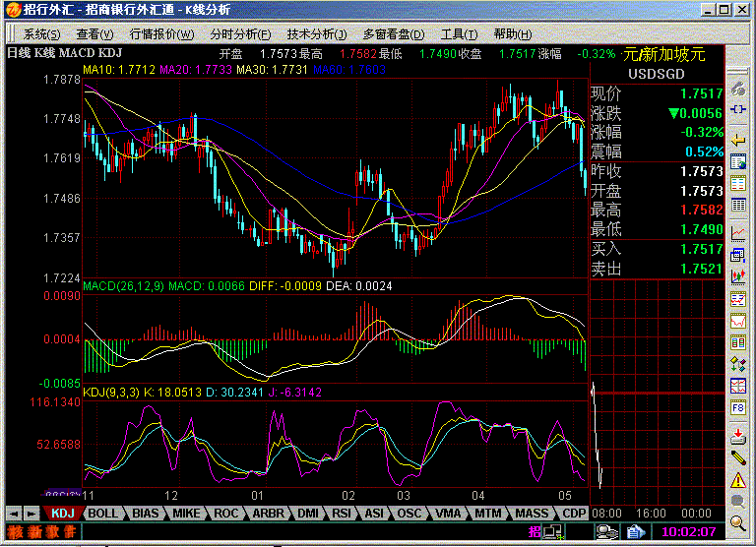Switch to the VMA indicator tab
Screen dimensions: 756x547
click(448, 514)
